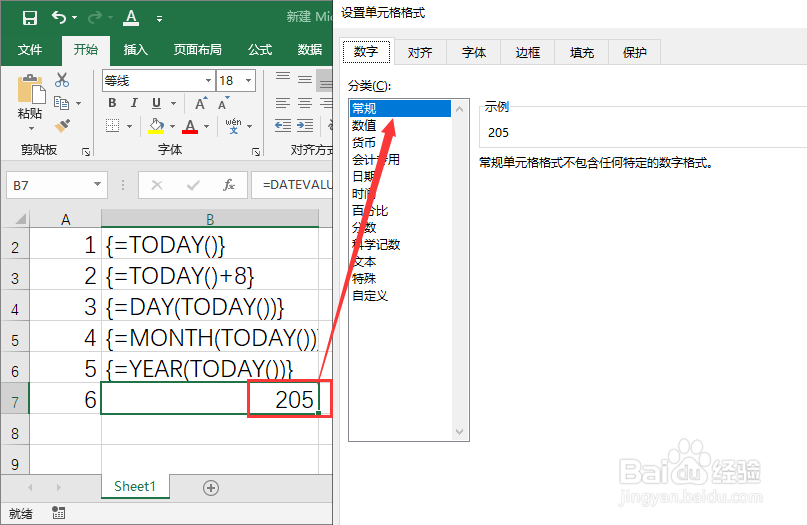Add a new sheet with plus

(210, 487)
